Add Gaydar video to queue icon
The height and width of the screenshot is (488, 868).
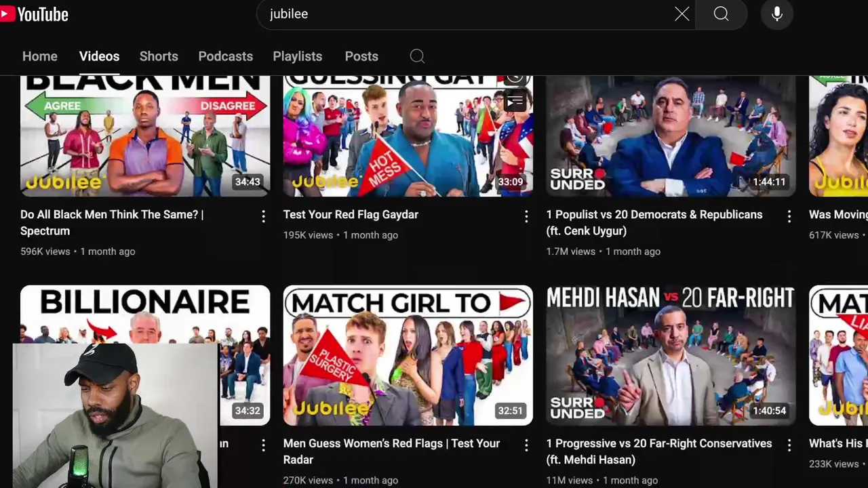click(x=515, y=101)
